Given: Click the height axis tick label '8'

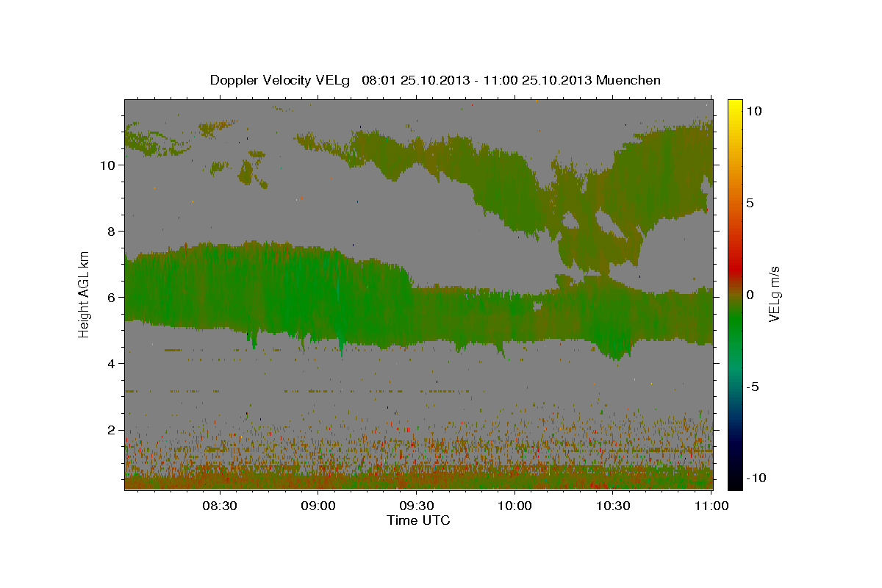Looking at the screenshot, I should click(112, 232).
